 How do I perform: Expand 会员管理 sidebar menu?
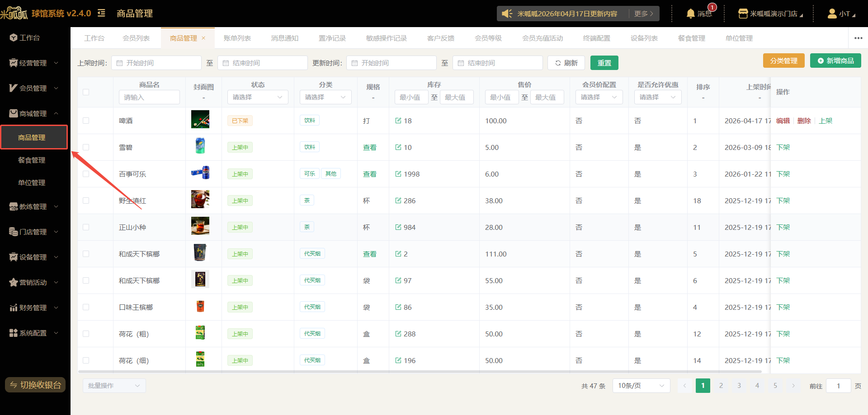34,88
